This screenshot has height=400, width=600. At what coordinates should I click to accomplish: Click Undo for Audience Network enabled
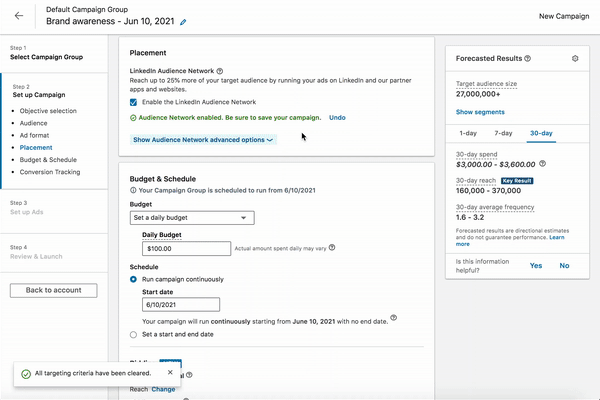coord(337,118)
